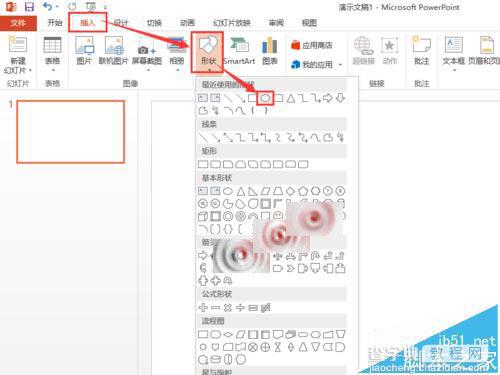The image size is (500, 375).
Task: Select plus sign in 公式形状 section
Action: pos(203,307)
